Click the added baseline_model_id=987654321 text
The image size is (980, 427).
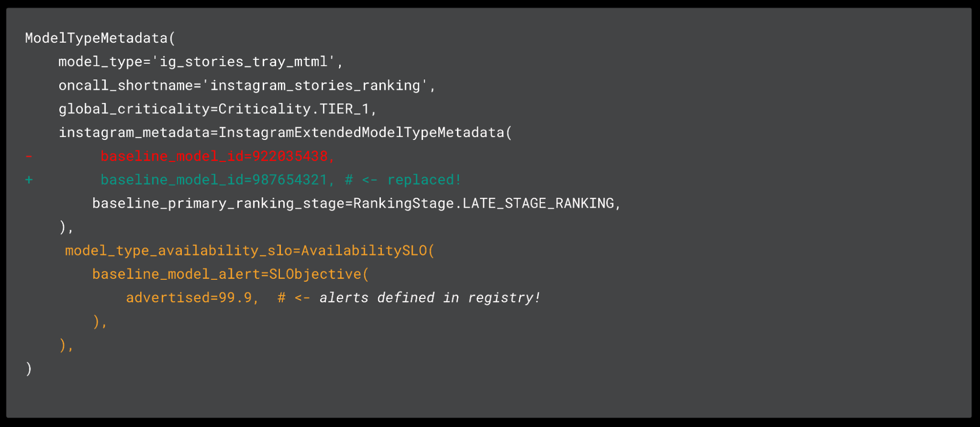tap(214, 180)
